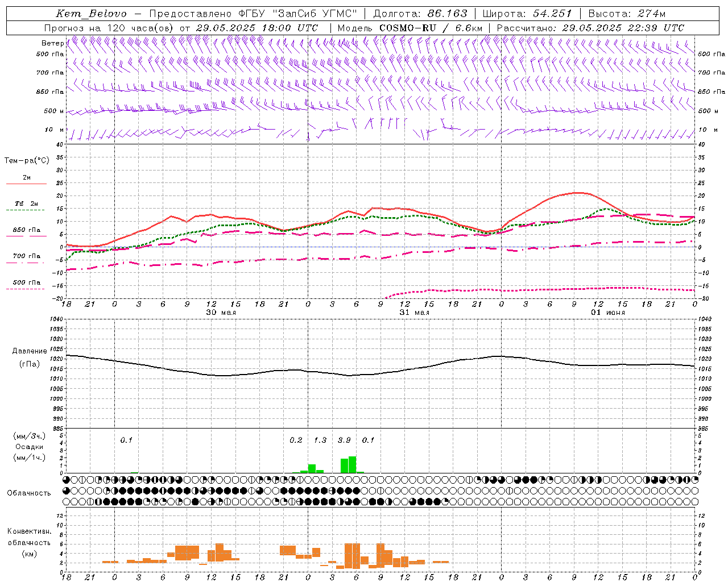The width and height of the screenshot is (728, 582).
Task: Click the precipitation value 0.2
Action: [296, 440]
